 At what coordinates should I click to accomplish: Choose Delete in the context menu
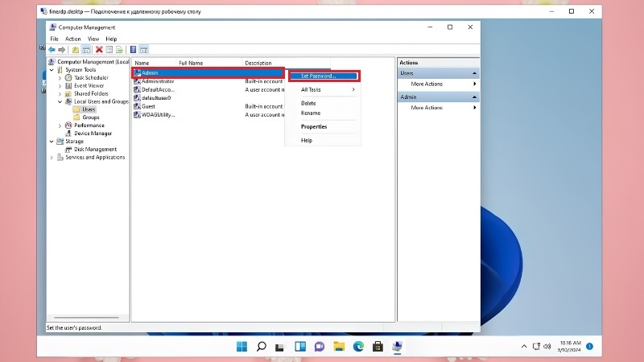coord(323,104)
